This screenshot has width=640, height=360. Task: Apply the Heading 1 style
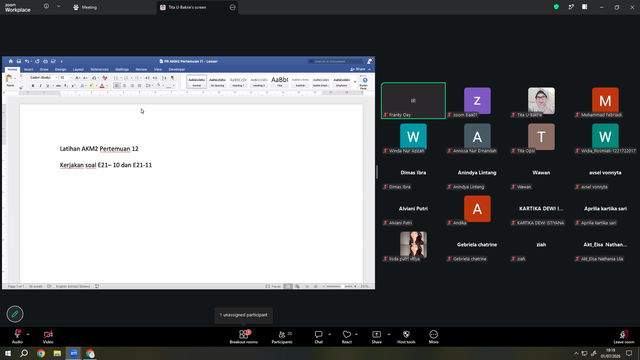click(x=238, y=82)
